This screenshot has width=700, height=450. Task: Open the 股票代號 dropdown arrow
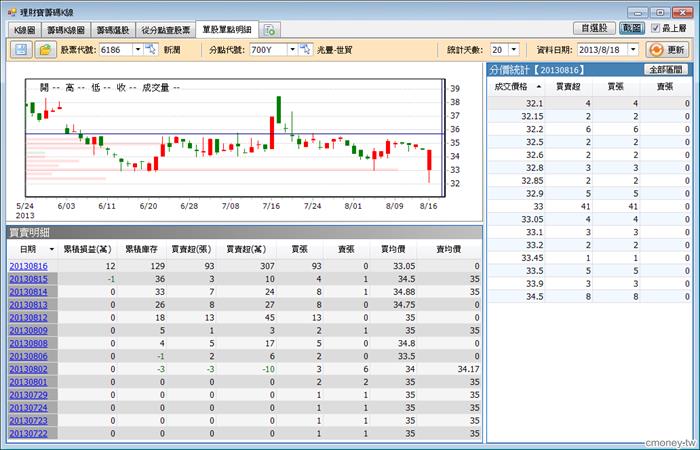138,50
